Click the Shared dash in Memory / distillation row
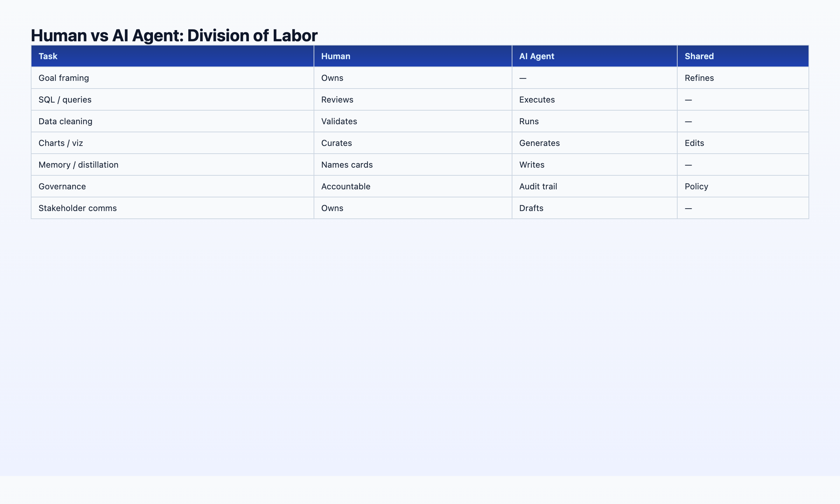840x504 pixels. point(688,165)
